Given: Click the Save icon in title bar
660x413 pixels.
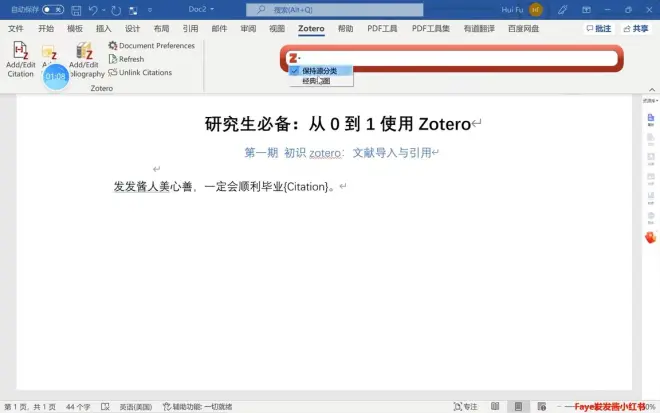Looking at the screenshot, I should (x=76, y=10).
